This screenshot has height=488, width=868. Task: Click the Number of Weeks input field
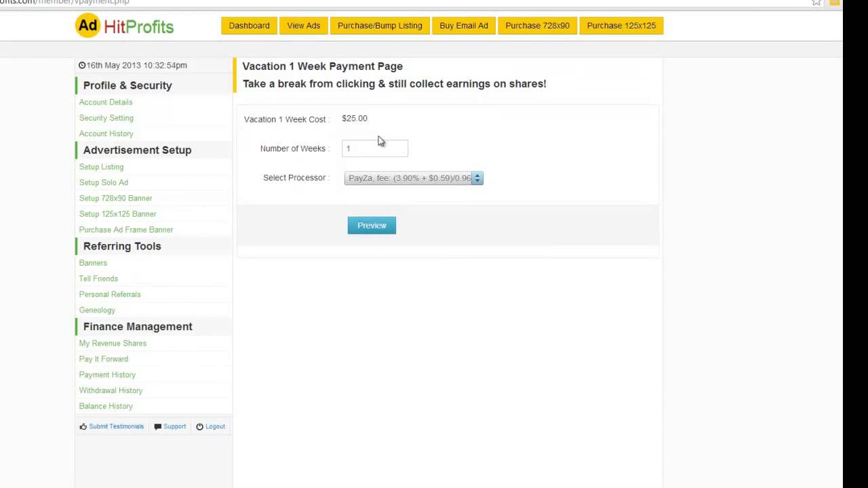(375, 148)
